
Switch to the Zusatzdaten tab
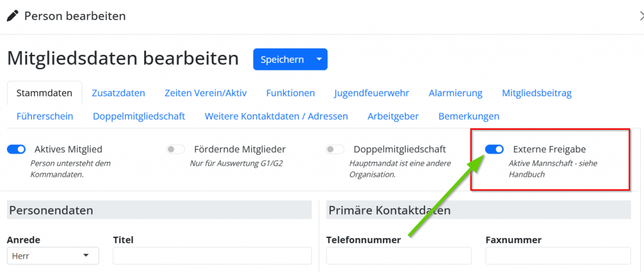(118, 93)
